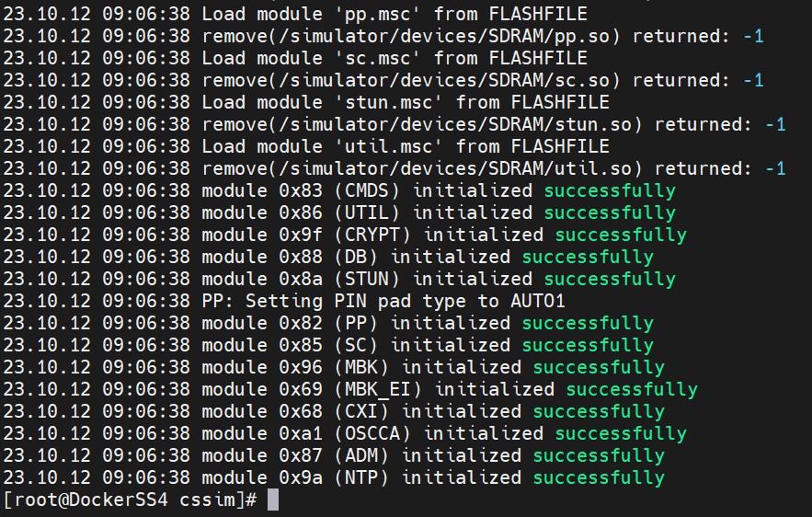Click module address 0x87 for ADM
The width and height of the screenshot is (812, 517).
tap(301, 455)
